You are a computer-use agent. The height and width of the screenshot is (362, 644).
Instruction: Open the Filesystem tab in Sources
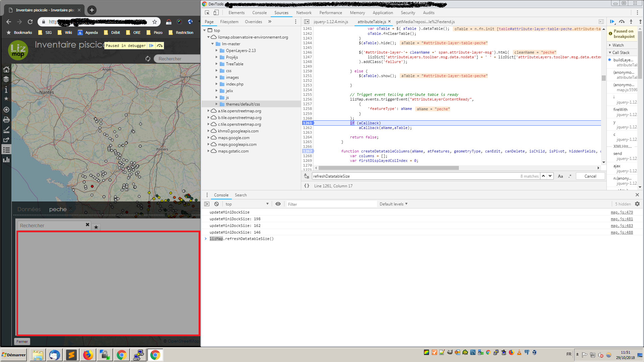point(229,21)
